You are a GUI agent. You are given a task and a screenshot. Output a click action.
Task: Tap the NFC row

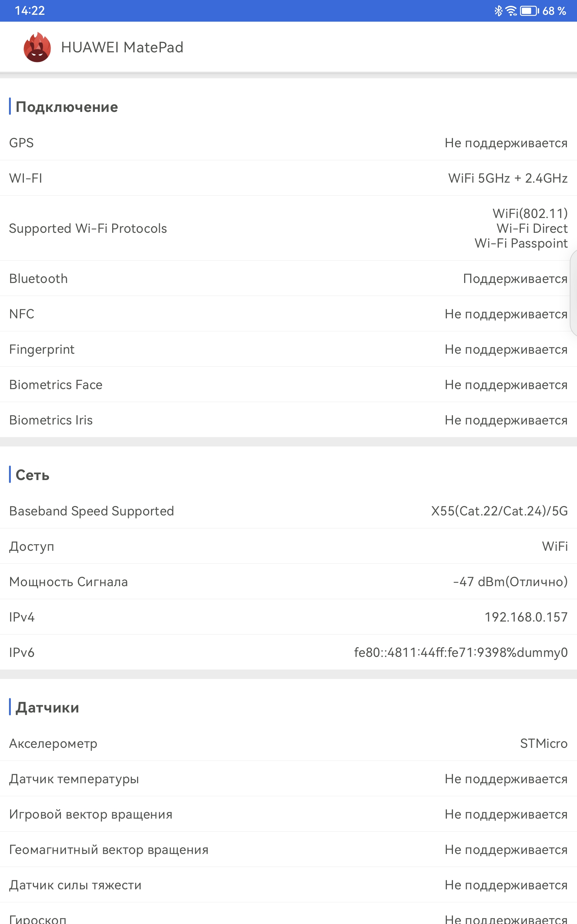(x=288, y=313)
